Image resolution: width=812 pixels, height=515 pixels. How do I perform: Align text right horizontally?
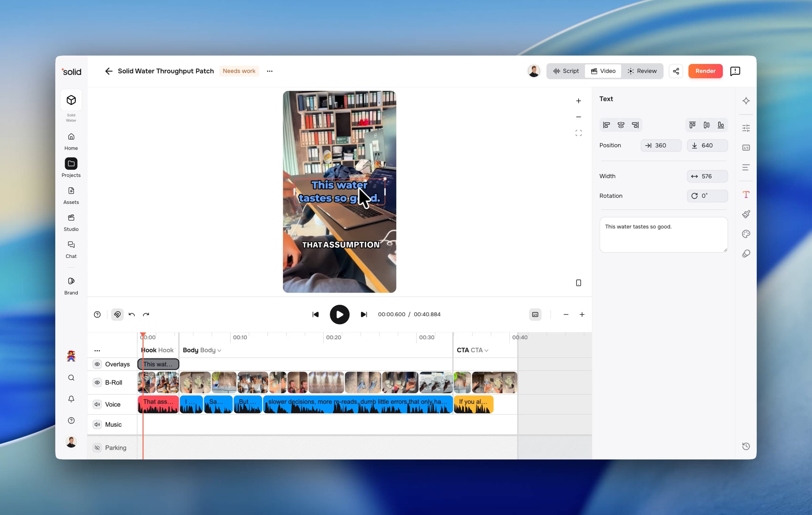(635, 125)
